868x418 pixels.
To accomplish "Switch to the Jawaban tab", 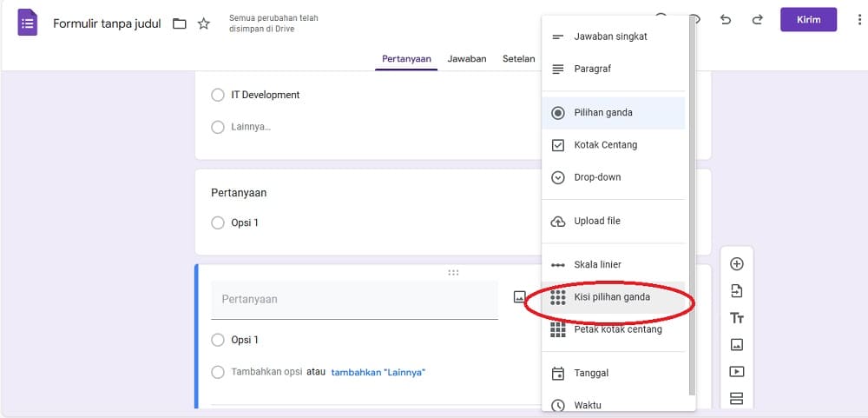I will click(x=467, y=59).
